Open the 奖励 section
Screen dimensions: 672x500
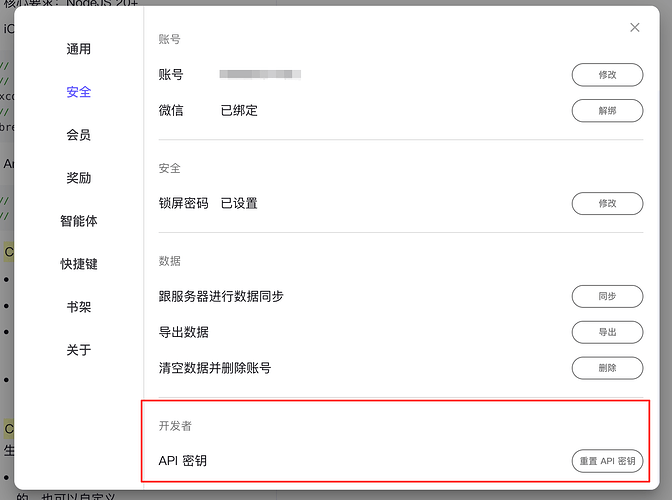coord(78,178)
